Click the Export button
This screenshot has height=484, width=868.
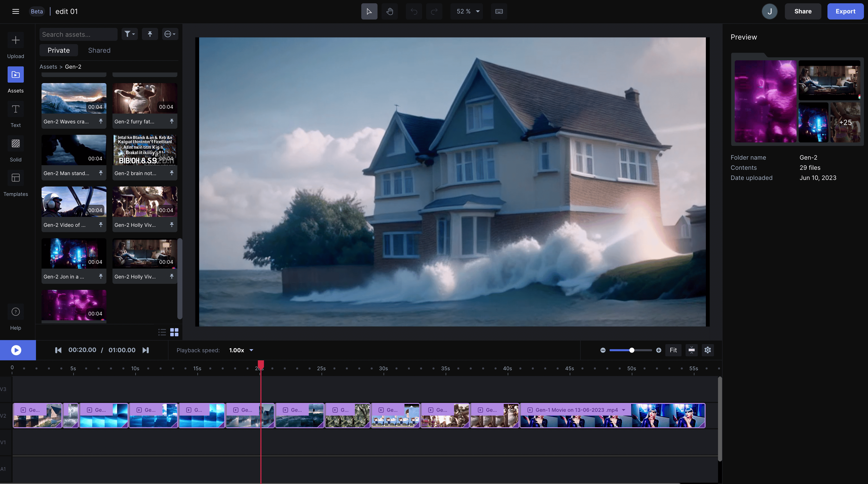[845, 11]
